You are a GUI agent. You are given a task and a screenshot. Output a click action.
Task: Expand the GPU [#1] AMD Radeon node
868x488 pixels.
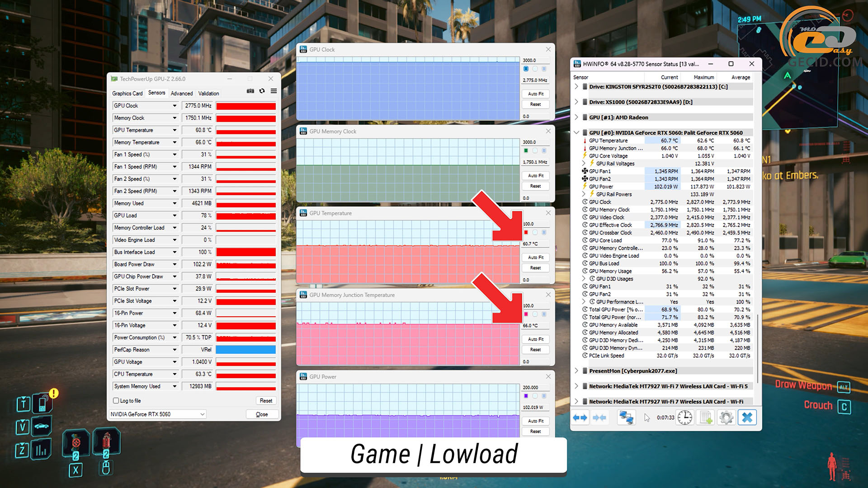click(x=576, y=117)
